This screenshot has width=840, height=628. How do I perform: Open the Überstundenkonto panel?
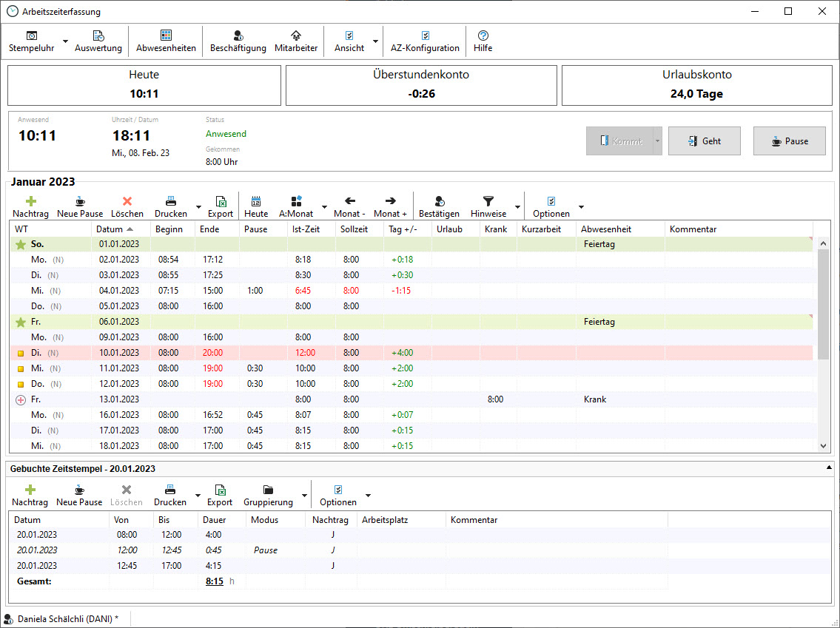(421, 86)
